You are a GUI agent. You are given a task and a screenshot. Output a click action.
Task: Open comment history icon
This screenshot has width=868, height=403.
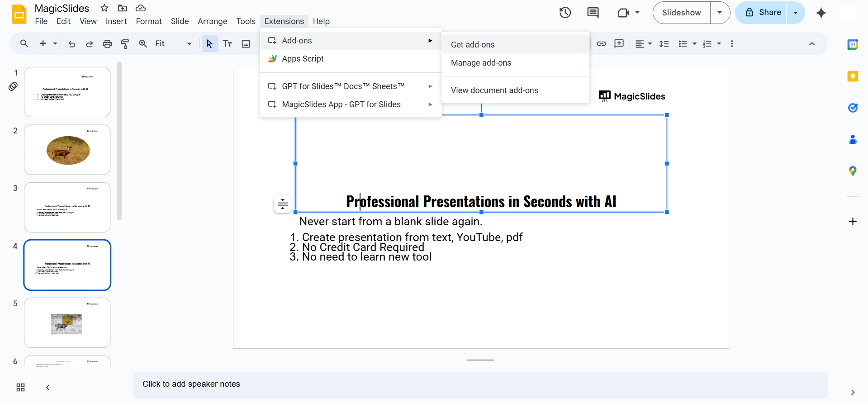(x=593, y=13)
